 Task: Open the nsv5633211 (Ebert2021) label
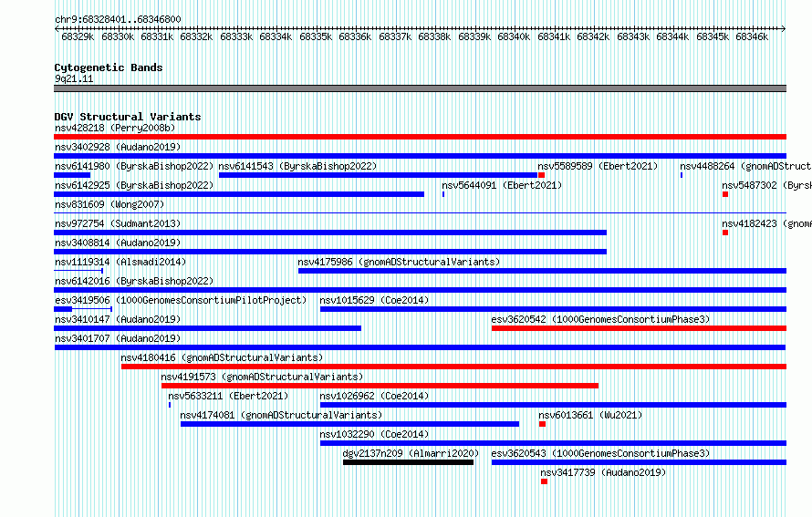(228, 396)
